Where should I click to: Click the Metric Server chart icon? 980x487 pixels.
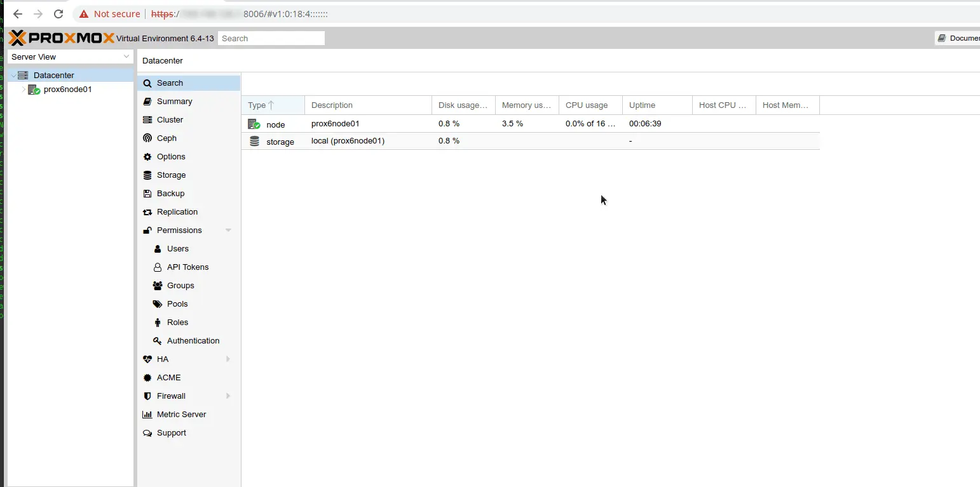tap(147, 415)
